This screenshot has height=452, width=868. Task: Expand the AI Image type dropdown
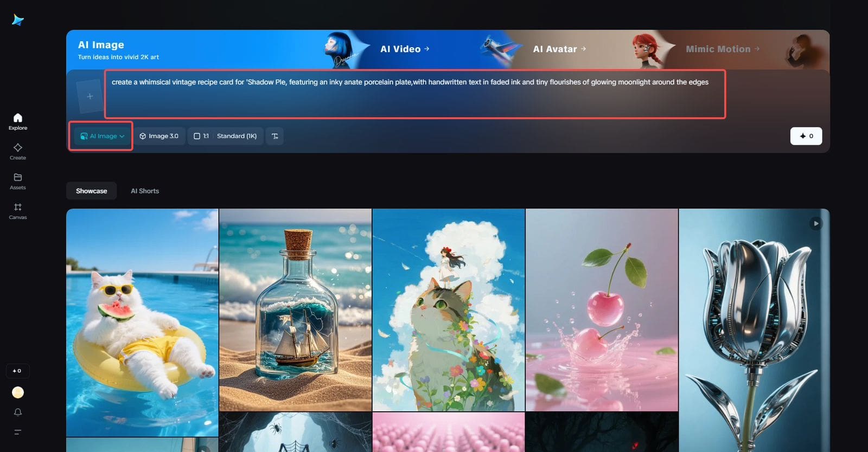[x=102, y=136]
